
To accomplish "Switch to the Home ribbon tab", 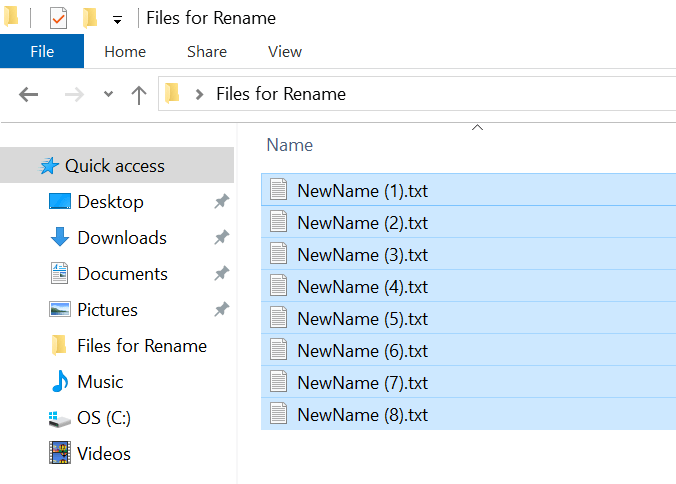I will [x=125, y=52].
